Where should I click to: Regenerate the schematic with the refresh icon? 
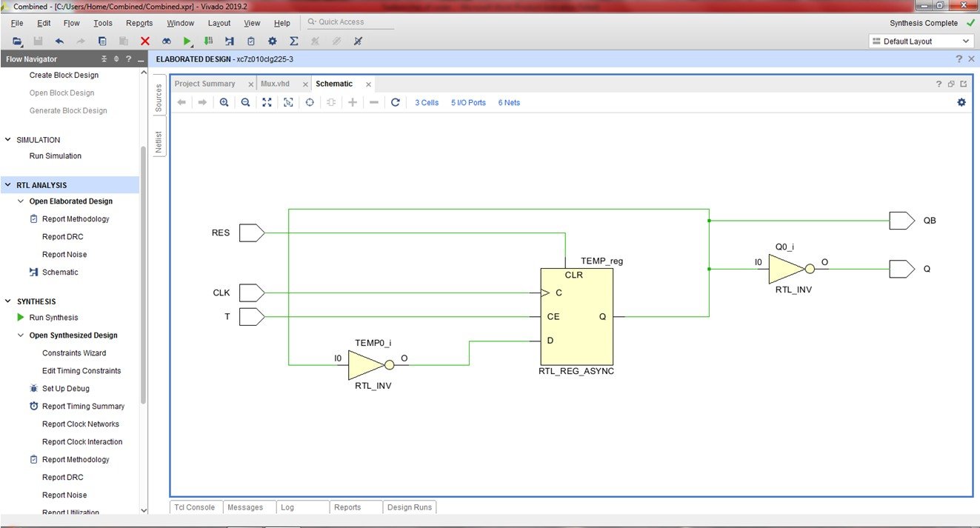coord(396,102)
